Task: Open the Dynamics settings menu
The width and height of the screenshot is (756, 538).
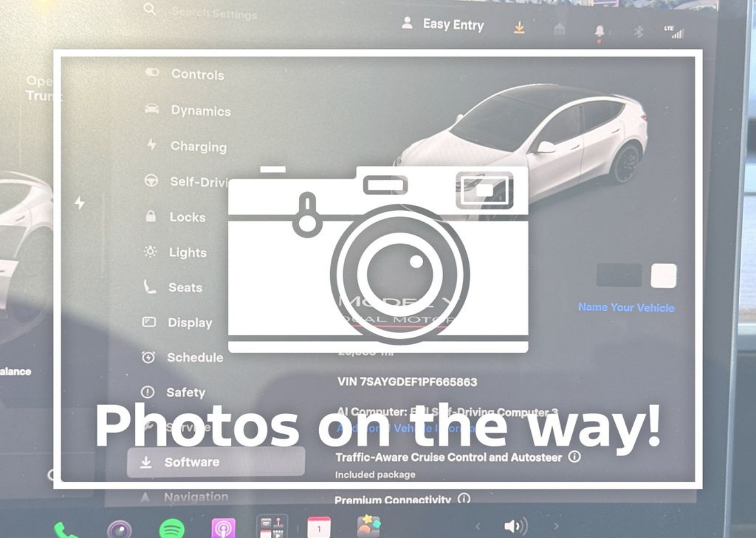Action: pyautogui.click(x=187, y=110)
